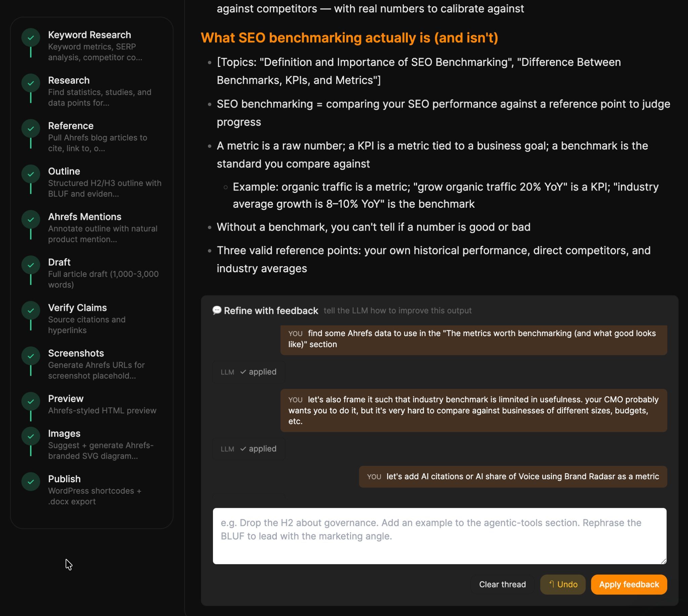Screen dimensions: 688x616
Task: Click the Ahrefs Mentions step checkmark icon
Action: point(31,219)
